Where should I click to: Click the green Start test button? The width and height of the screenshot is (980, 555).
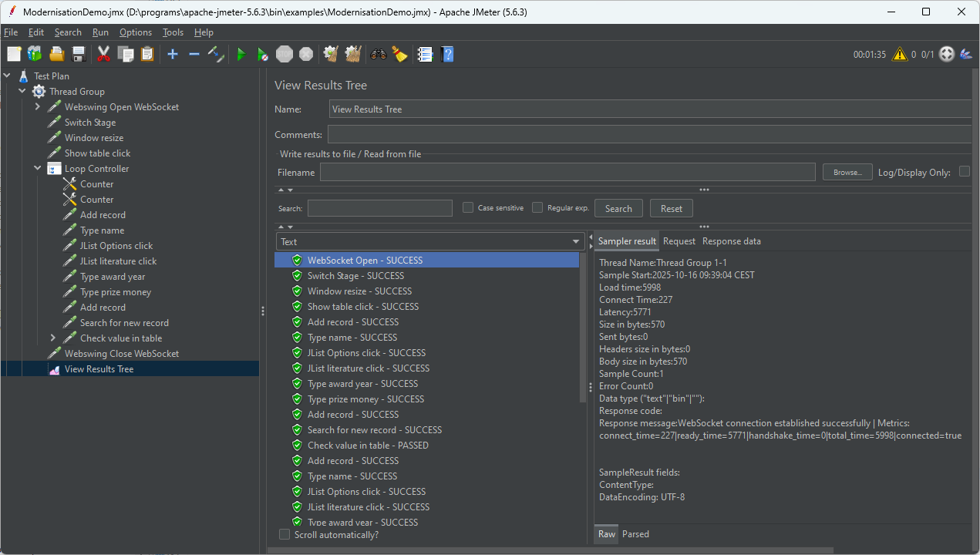pos(241,54)
